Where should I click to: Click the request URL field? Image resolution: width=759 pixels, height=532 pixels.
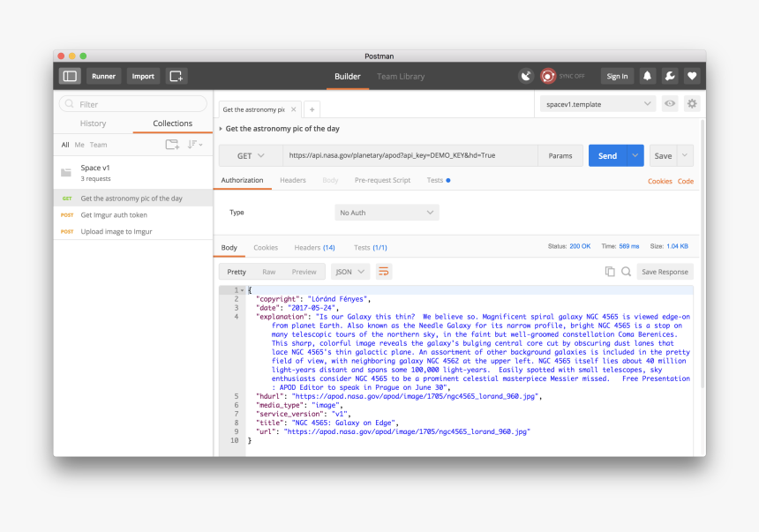[x=410, y=155]
